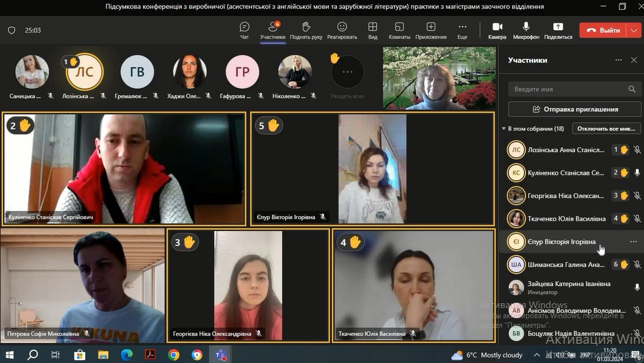Click mic icon beside Георгієва in list
The image size is (644, 363).
637,196
